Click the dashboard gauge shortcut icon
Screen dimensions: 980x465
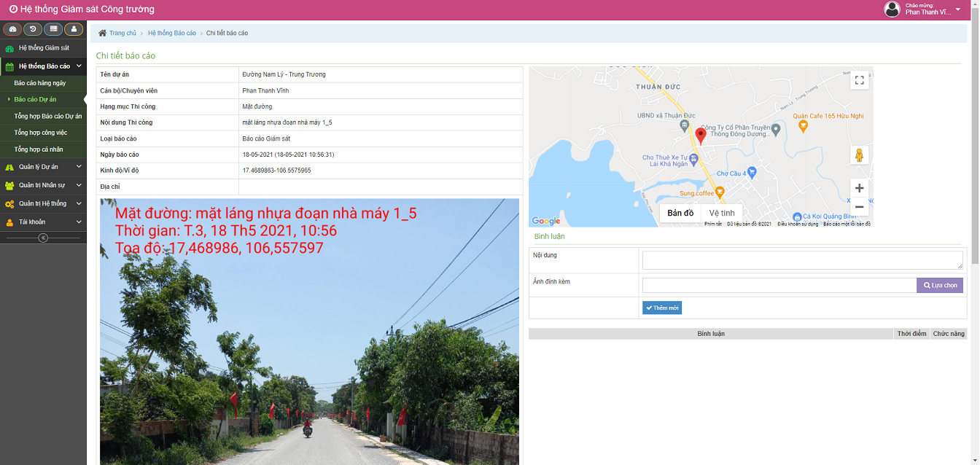coord(12,29)
